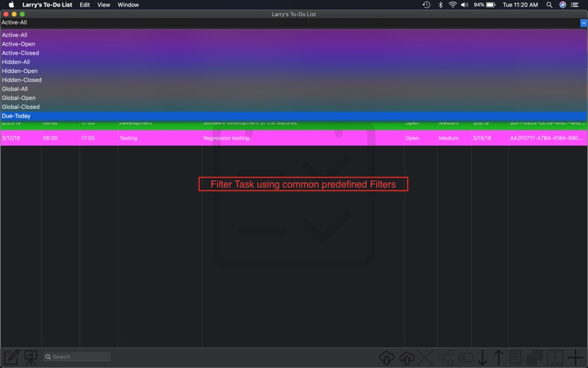The width and height of the screenshot is (588, 368).
Task: Open the Edit menu
Action: 85,5
